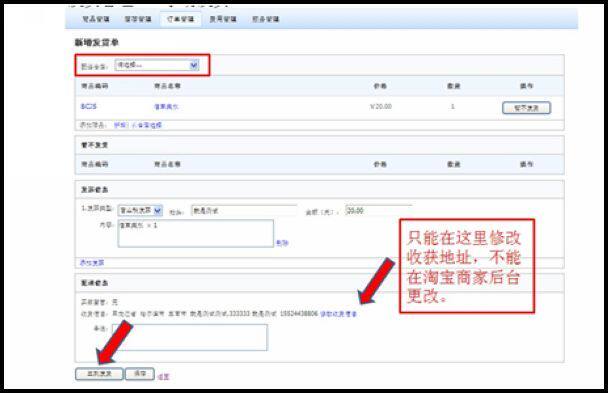The image size is (608, 393).
Task: Open the fourth management tab in navigation bar
Action: (223, 19)
